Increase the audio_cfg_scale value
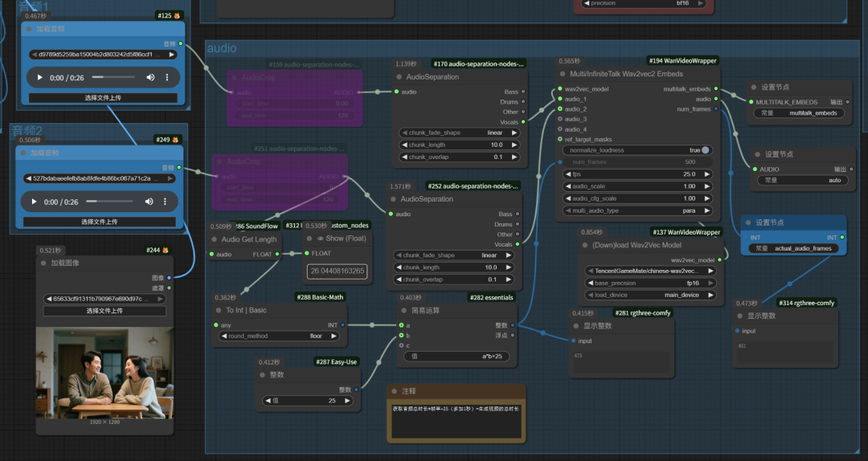The width and height of the screenshot is (868, 461). click(x=707, y=198)
